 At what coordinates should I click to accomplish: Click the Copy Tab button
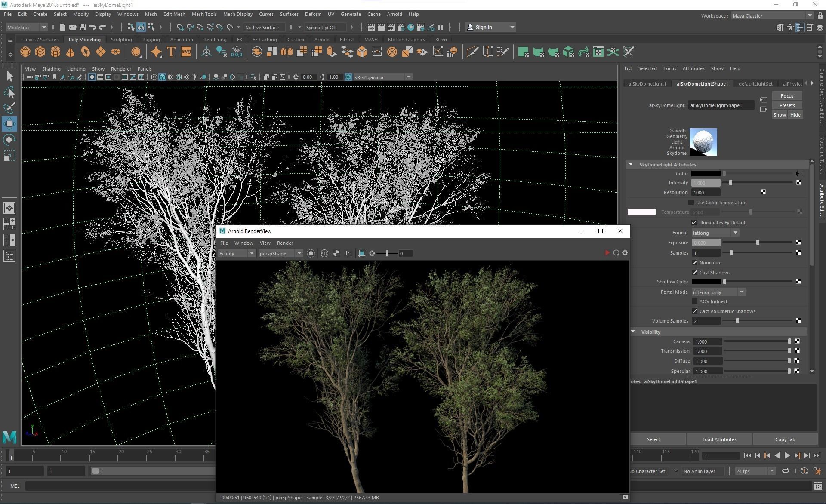click(x=785, y=439)
